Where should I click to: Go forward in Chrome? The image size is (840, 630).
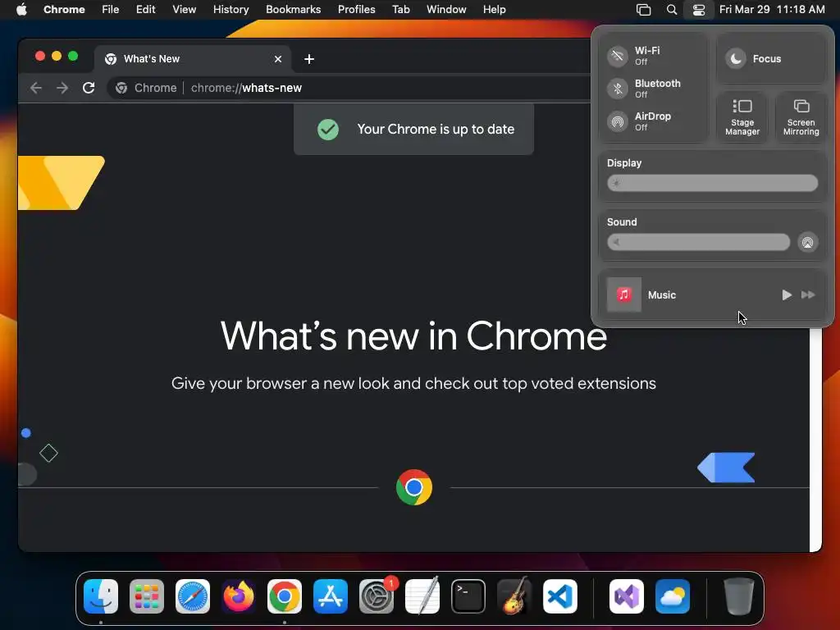coord(62,88)
